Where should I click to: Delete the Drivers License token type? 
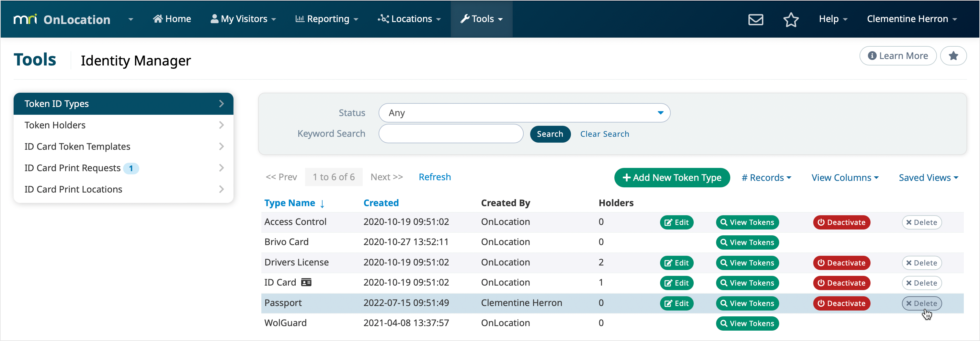click(x=921, y=263)
